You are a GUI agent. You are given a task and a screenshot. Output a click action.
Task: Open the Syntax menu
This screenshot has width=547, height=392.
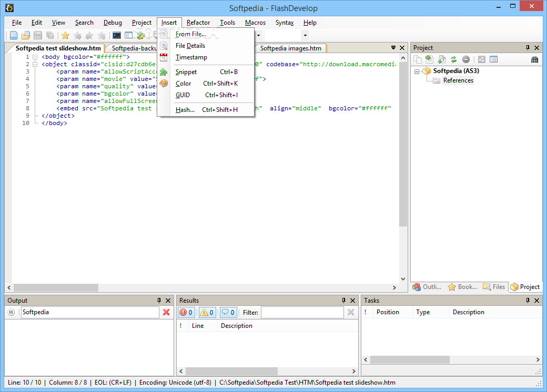tap(285, 23)
